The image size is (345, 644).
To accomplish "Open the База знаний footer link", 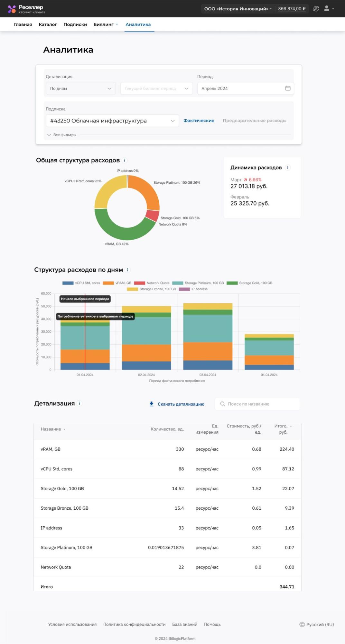I will 184,624.
